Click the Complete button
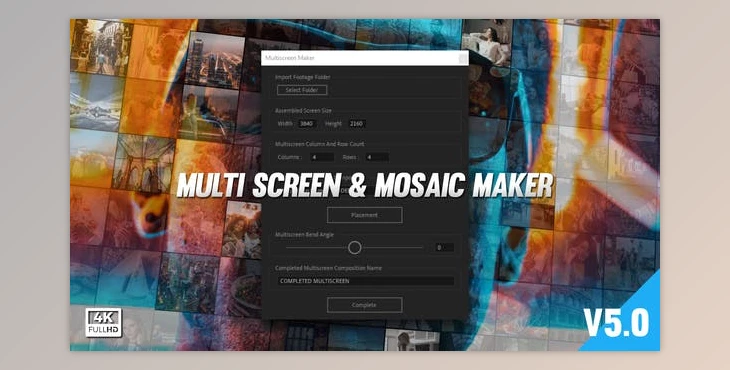This screenshot has width=730, height=370. tap(365, 305)
